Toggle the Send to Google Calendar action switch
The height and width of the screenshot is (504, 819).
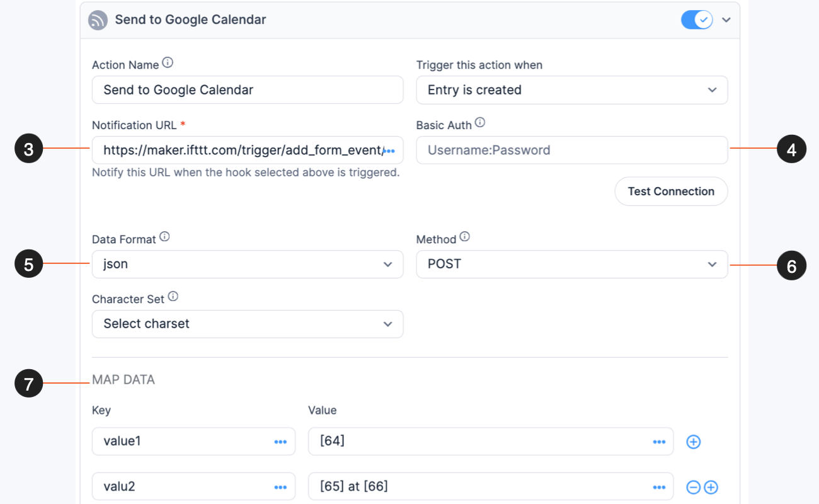click(x=697, y=20)
